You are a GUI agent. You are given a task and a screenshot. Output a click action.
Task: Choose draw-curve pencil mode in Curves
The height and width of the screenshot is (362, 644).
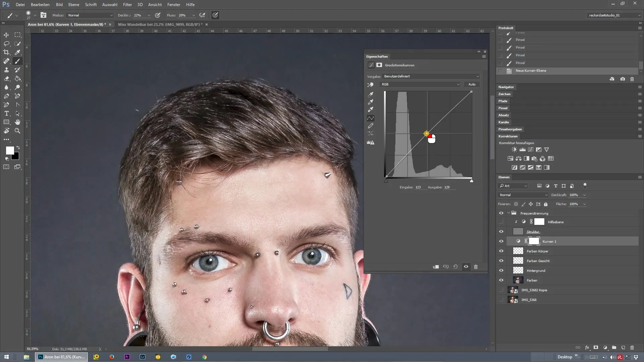click(371, 126)
